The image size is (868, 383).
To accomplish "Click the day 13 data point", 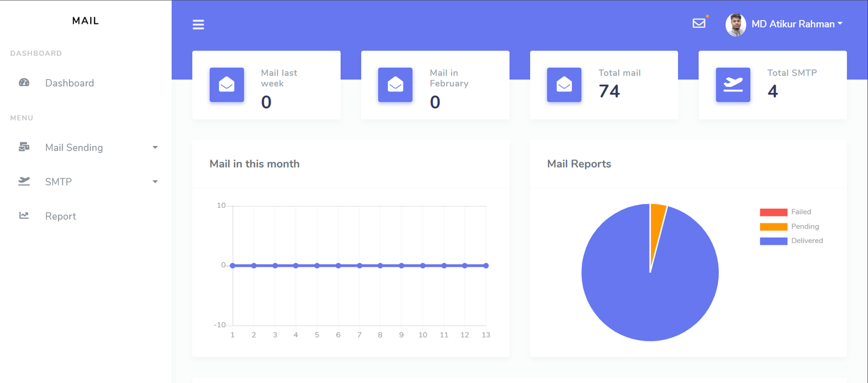I will 486,266.
